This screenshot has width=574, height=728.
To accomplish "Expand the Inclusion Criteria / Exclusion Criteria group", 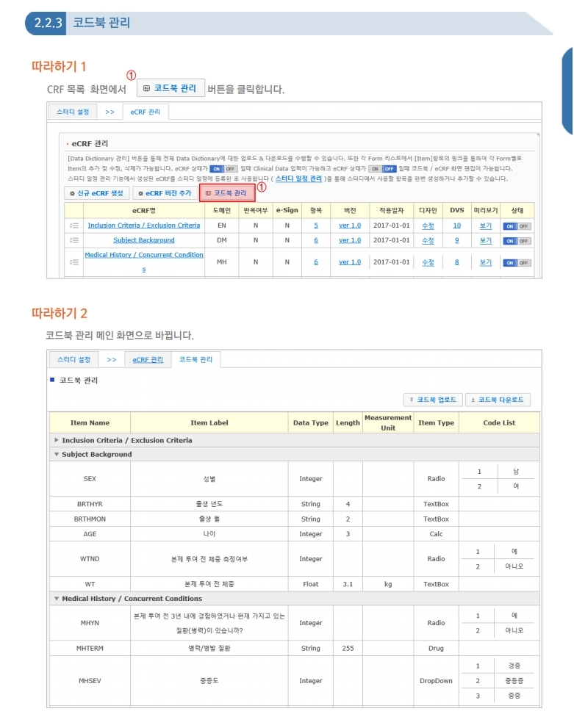I will coord(57,441).
